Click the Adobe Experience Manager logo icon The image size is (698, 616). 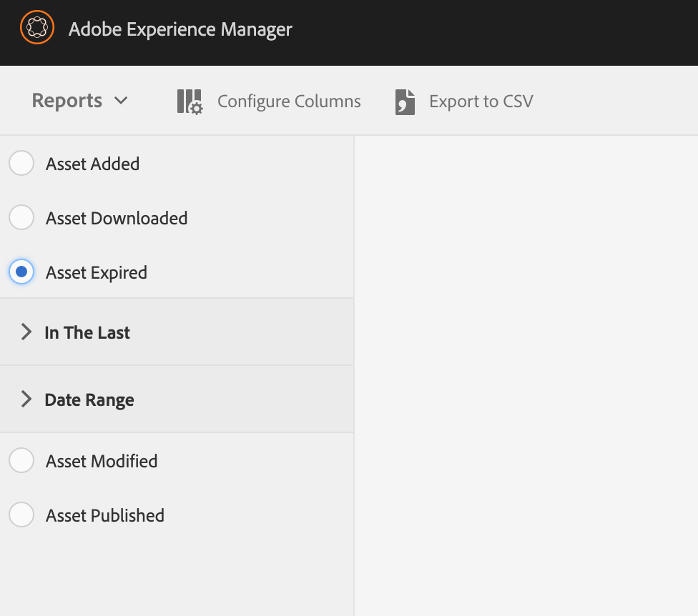click(x=36, y=29)
